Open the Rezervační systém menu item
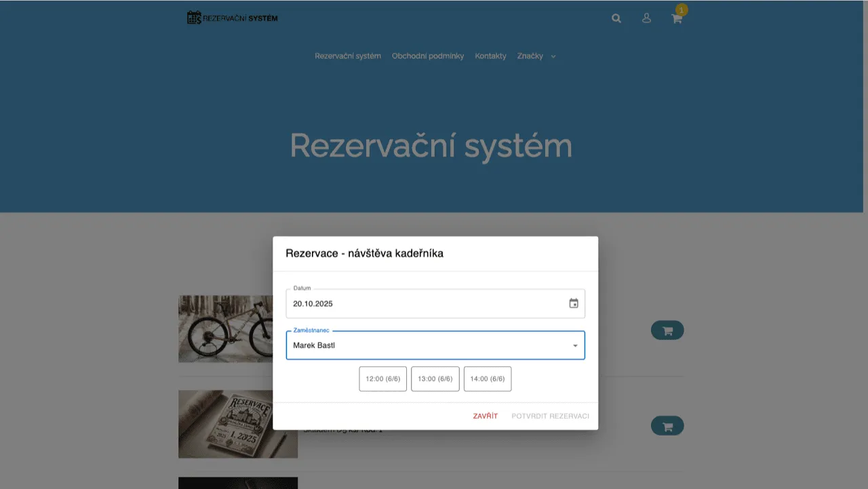 coord(348,56)
